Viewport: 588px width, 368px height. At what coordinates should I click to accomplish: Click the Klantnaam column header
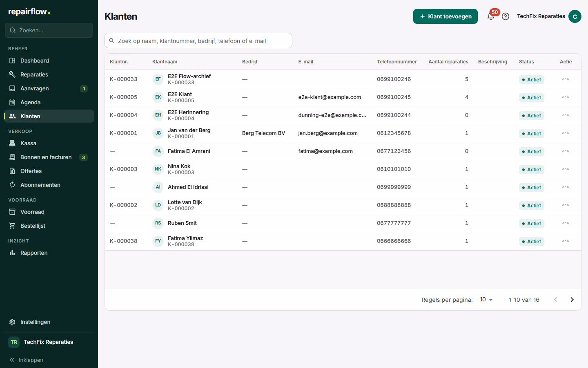point(165,62)
